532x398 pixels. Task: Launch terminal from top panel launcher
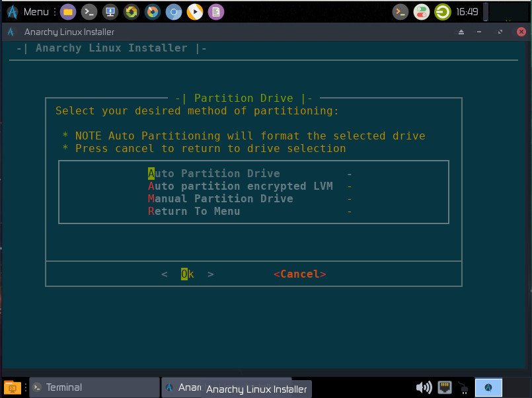pyautogui.click(x=89, y=12)
